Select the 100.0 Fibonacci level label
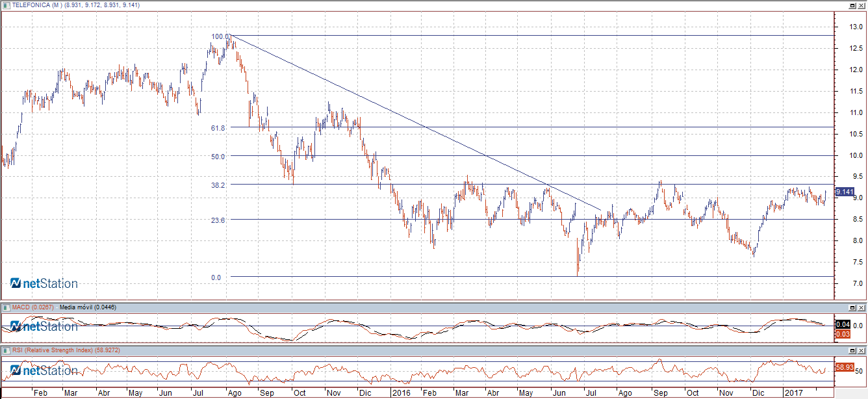This screenshot has width=868, height=399. pyautogui.click(x=220, y=36)
